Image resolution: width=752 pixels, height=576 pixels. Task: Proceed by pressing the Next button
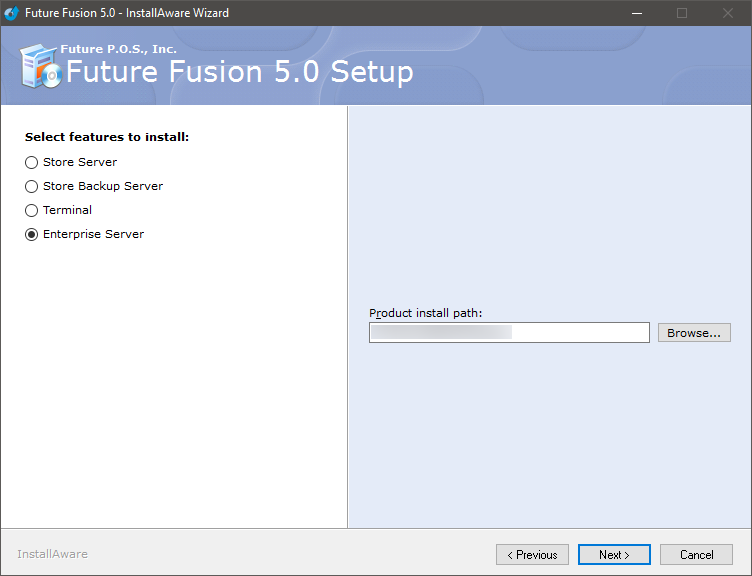pos(614,554)
